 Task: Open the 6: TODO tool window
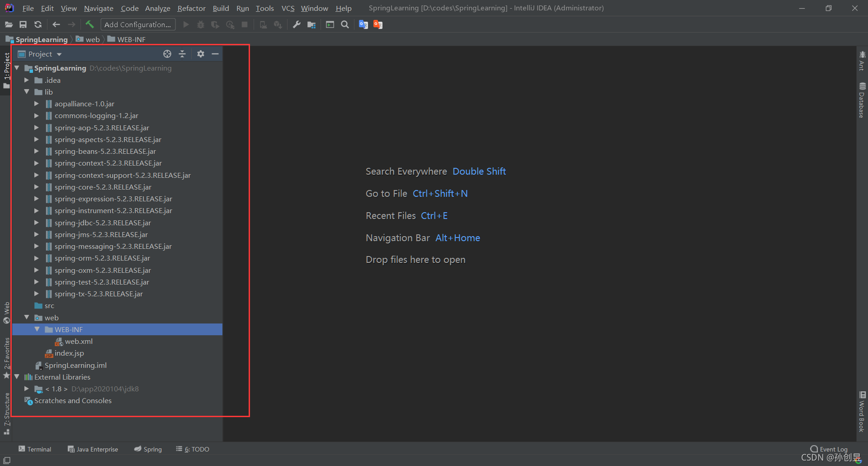pos(193,449)
